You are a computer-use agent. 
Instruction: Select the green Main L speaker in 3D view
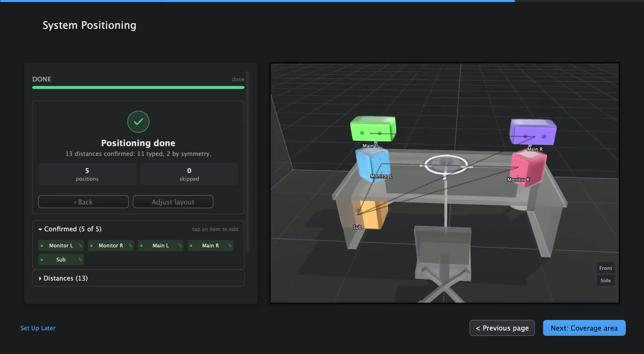point(373,129)
